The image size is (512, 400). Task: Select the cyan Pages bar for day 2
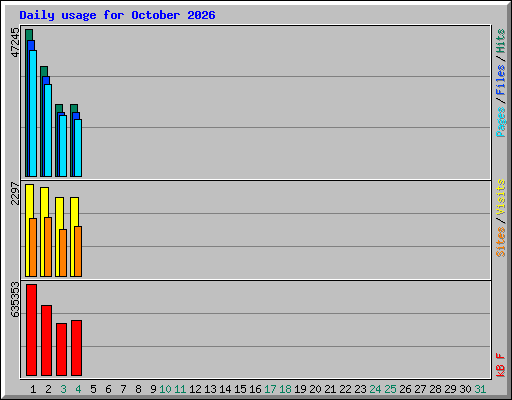tap(48, 130)
